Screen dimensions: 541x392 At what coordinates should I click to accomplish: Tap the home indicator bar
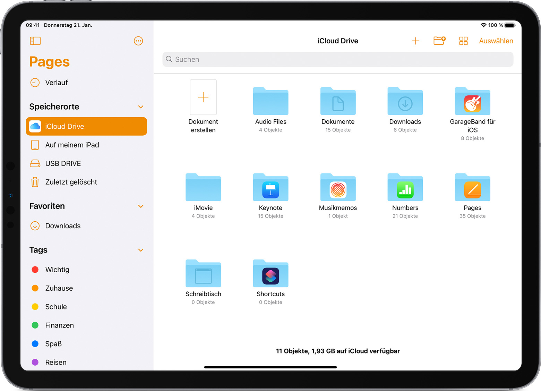(x=270, y=367)
